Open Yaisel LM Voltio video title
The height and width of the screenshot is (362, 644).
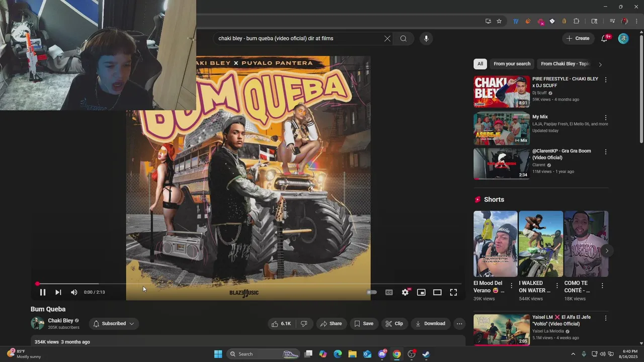[561, 320]
